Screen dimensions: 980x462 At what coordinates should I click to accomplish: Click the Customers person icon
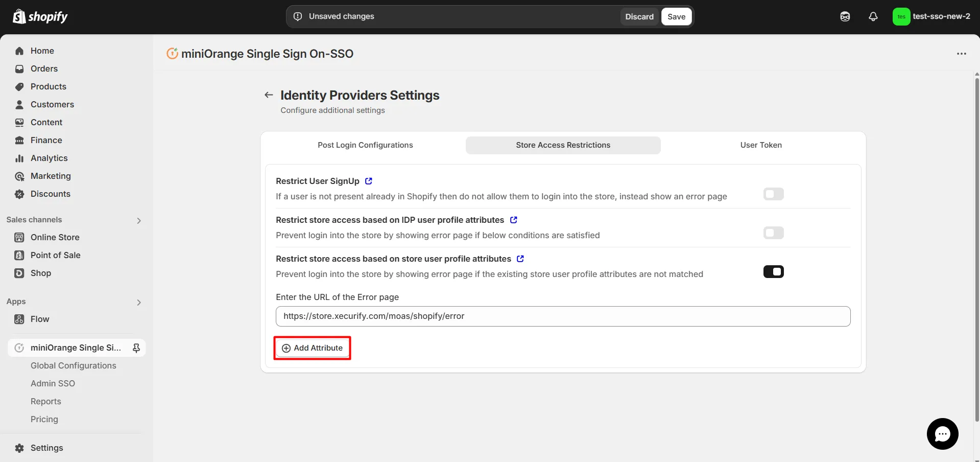click(x=19, y=104)
